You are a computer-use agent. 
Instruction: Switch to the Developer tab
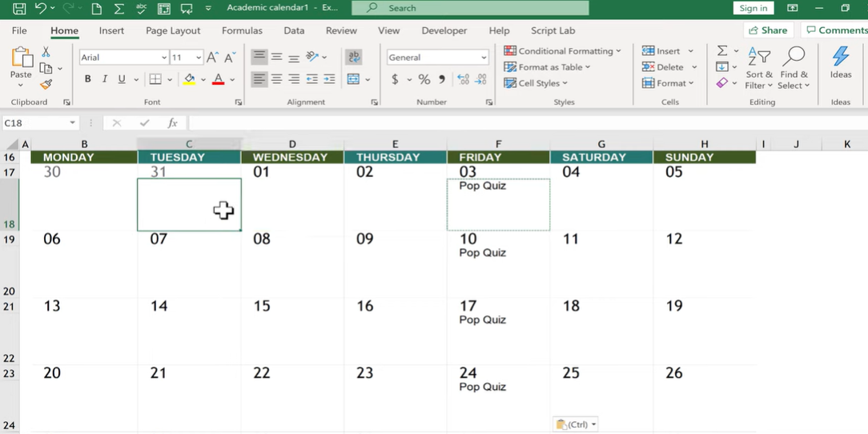[x=444, y=31]
